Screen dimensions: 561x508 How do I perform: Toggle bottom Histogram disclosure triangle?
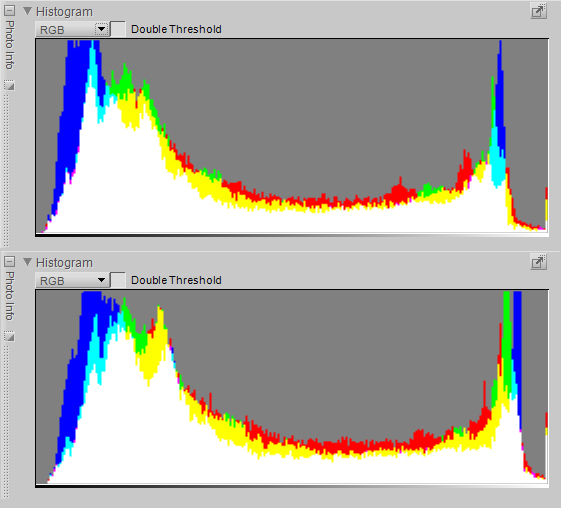(x=27, y=262)
